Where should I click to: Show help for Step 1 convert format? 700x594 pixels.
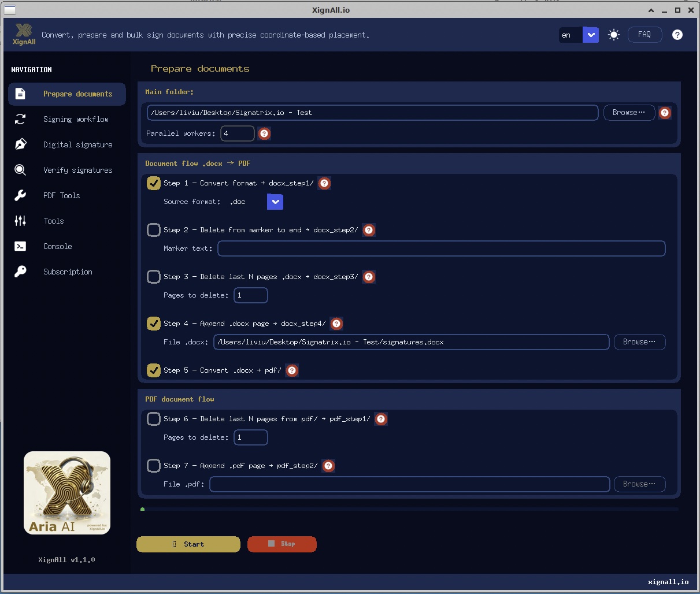[x=325, y=183]
